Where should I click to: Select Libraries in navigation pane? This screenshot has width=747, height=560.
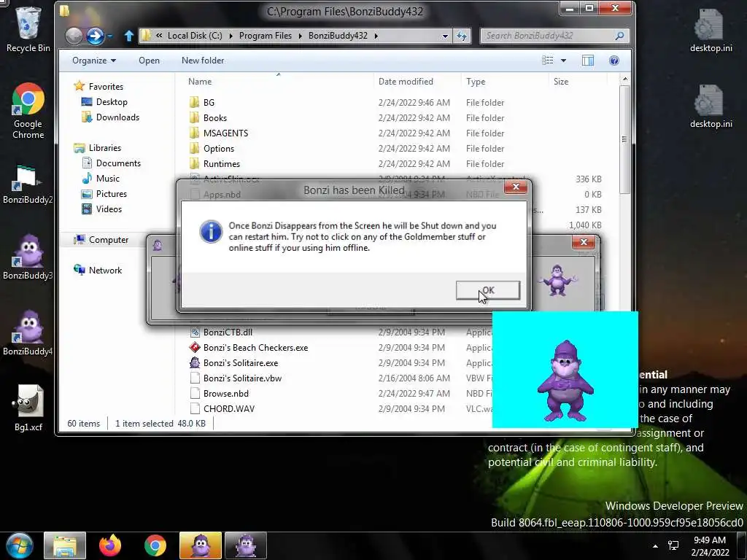pos(98,147)
